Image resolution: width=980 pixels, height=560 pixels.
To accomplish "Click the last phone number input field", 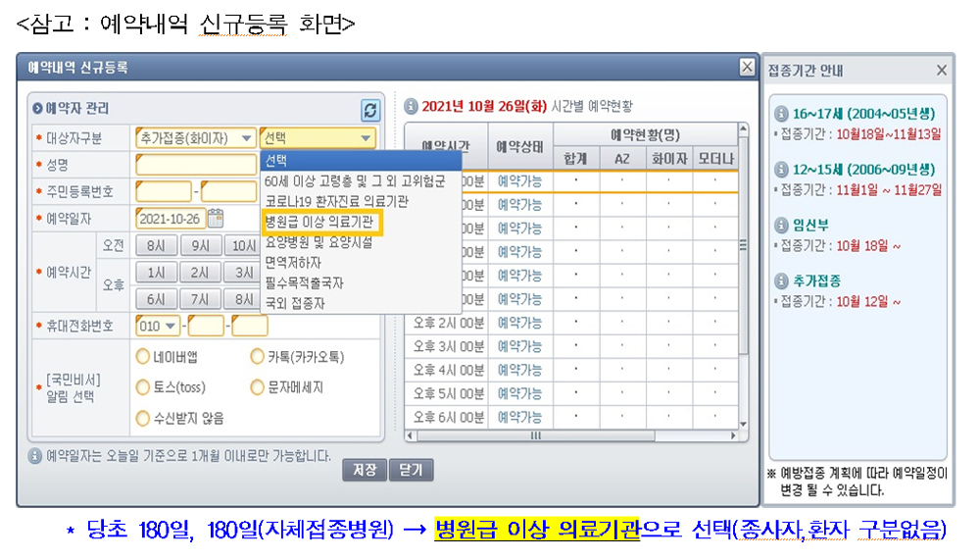I will point(249,326).
